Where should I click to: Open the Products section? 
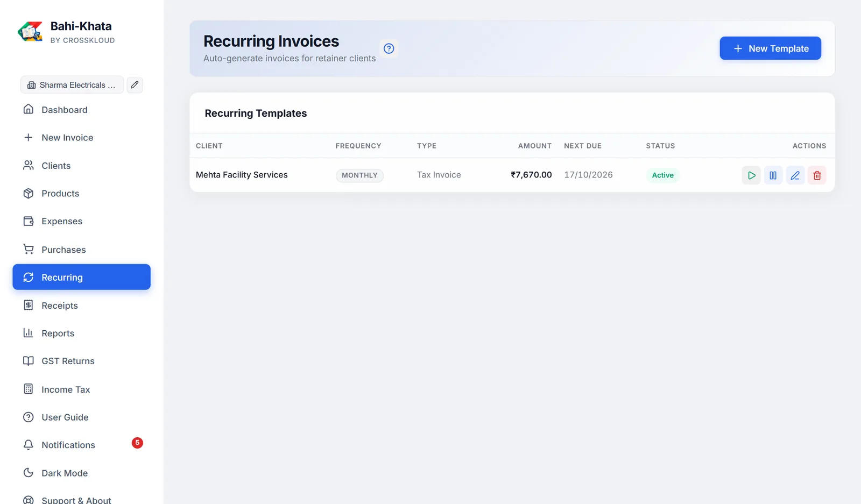pos(82,194)
